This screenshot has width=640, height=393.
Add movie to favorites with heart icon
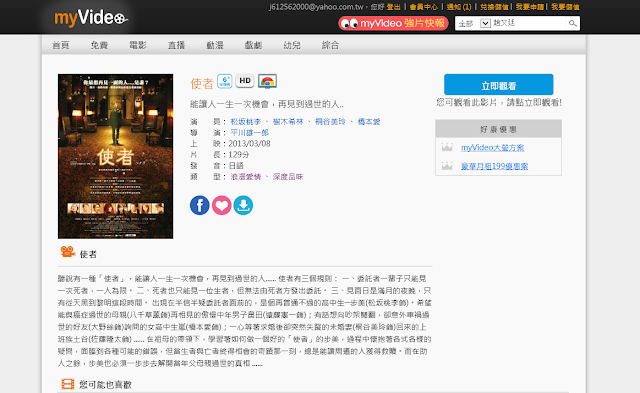coord(222,205)
